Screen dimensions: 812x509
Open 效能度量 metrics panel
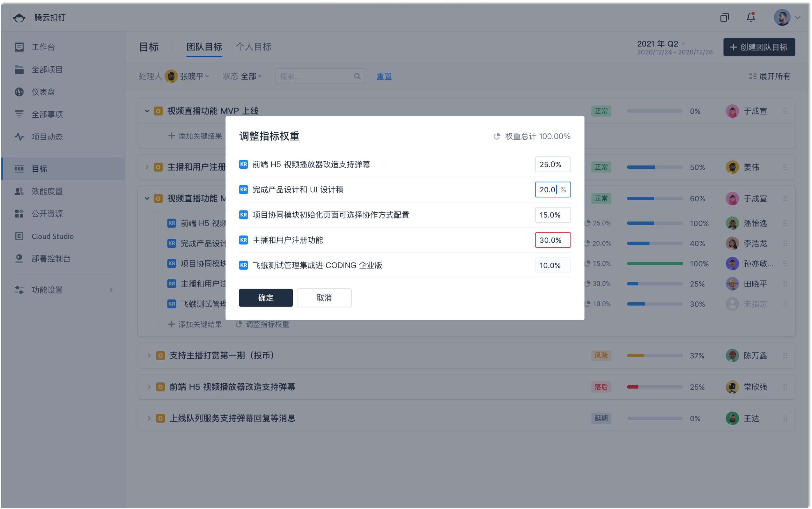(47, 191)
